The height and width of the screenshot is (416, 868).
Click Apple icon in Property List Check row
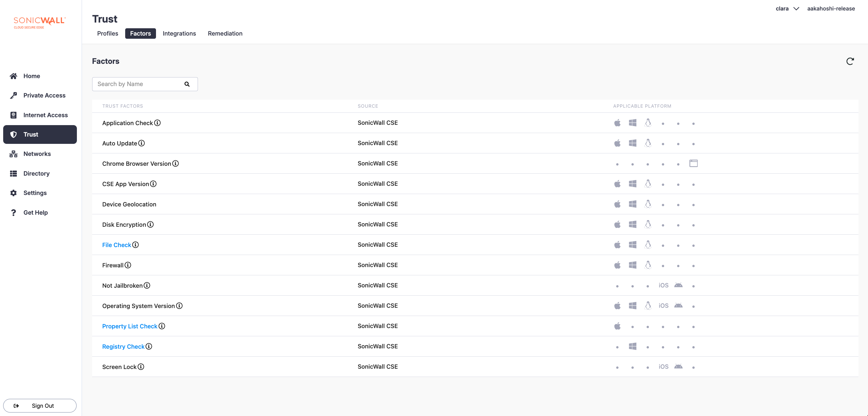point(617,326)
